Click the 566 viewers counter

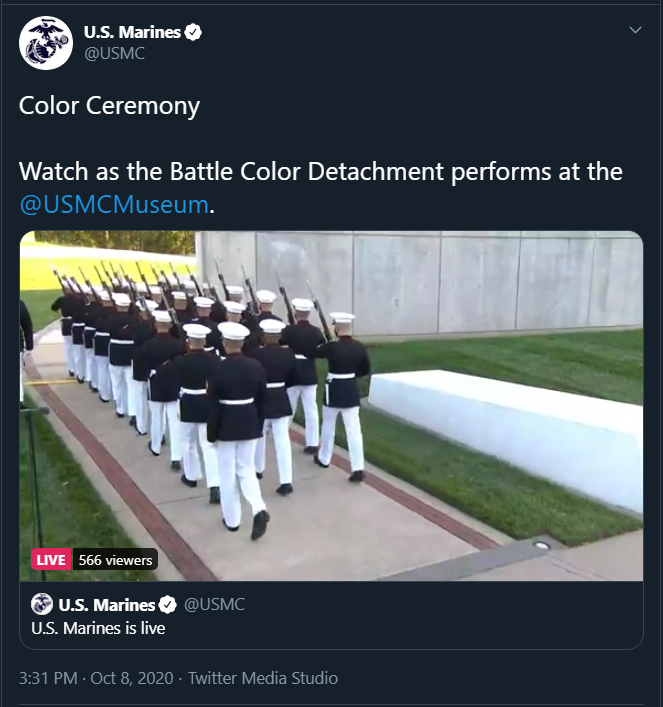pos(115,560)
